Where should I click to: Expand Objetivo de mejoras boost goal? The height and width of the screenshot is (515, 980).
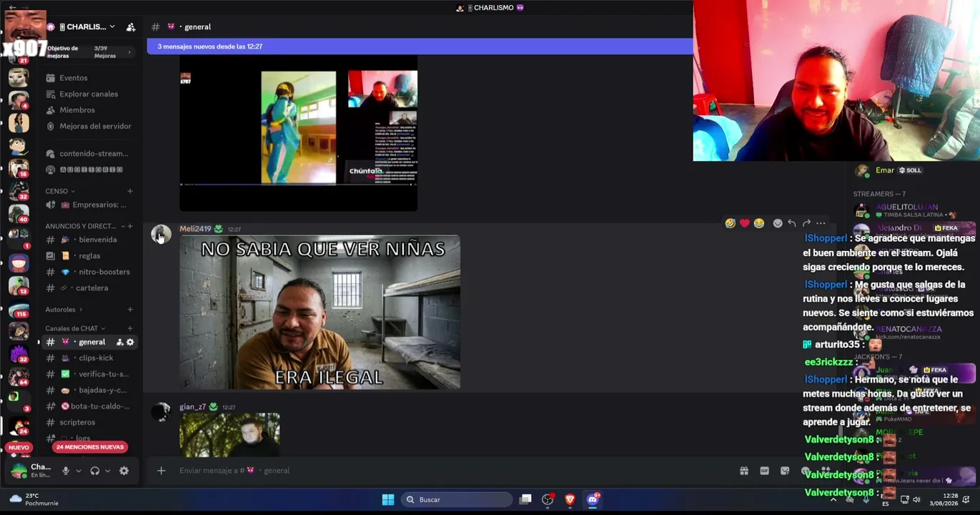[89, 52]
